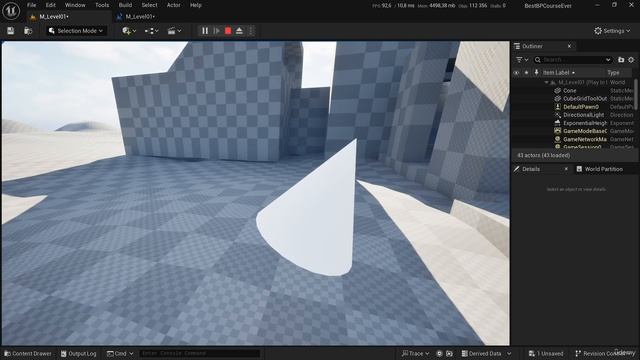Select the GameNetworkManager actor
Screen dimensions: 640x360
click(x=585, y=139)
